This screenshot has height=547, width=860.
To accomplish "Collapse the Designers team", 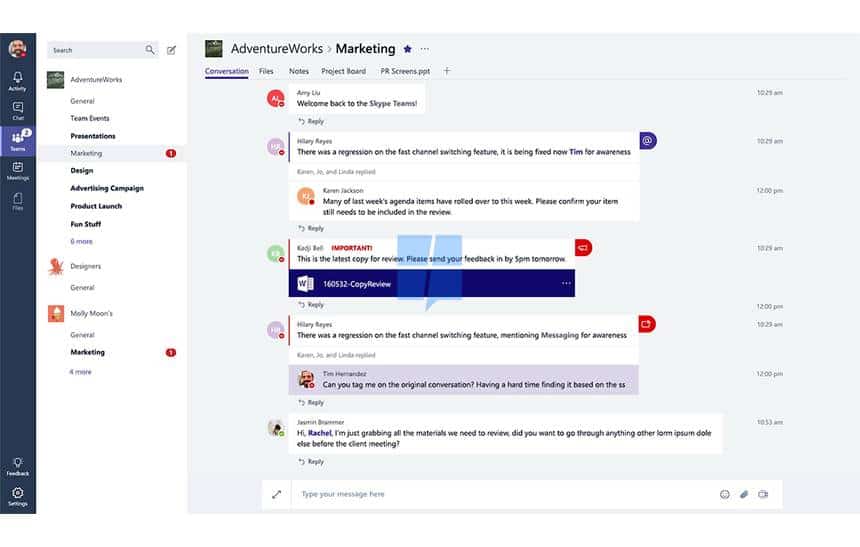I will [86, 266].
